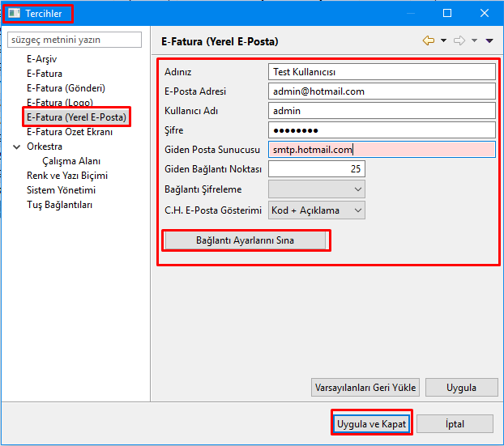Open the E-Fatura (Logo) preferences page
504x446 pixels.
tap(59, 103)
